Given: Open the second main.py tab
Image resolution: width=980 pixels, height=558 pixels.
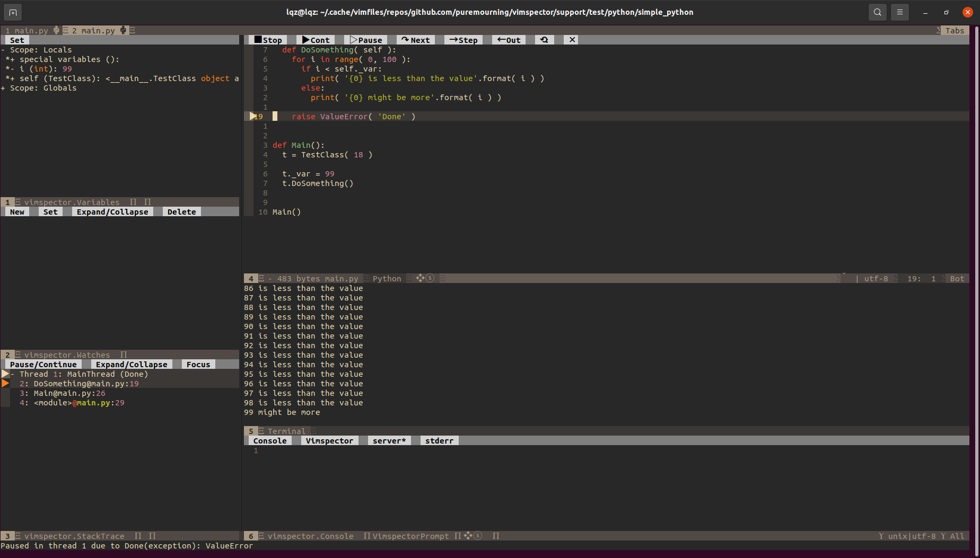Looking at the screenshot, I should click(99, 30).
